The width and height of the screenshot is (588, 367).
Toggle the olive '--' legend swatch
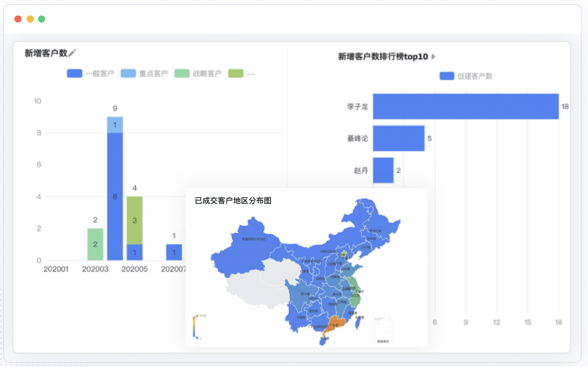(x=236, y=73)
